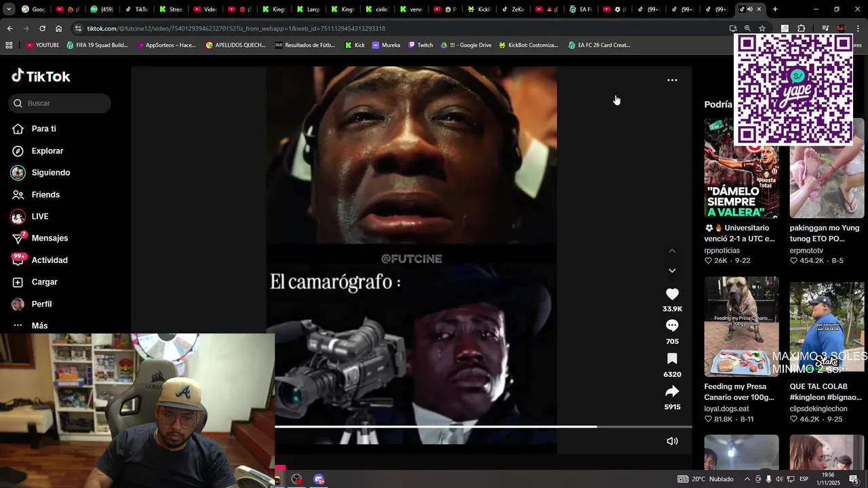Open the ermpototv account link

[x=806, y=251]
